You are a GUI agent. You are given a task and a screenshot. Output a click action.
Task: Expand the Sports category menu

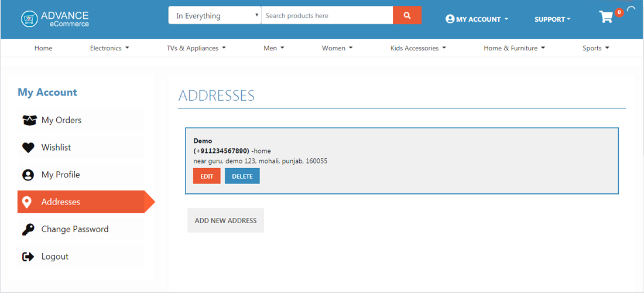point(595,48)
